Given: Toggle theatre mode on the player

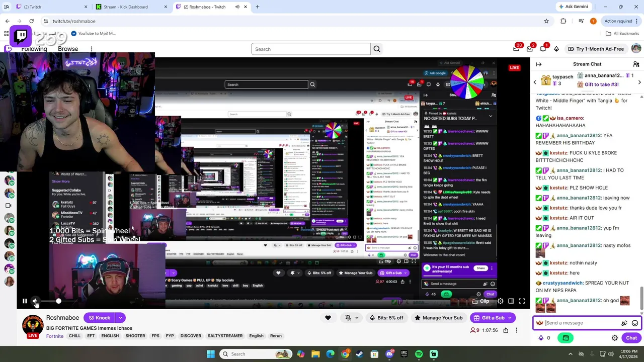Looking at the screenshot, I should coord(511,301).
